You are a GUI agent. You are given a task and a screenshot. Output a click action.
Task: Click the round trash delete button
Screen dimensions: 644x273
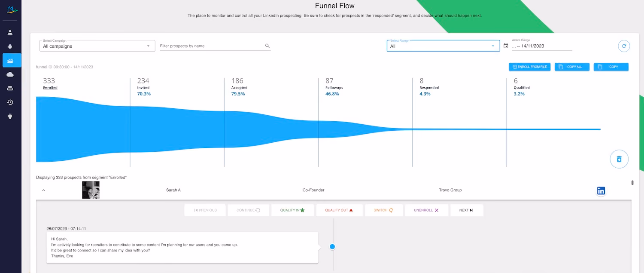pyautogui.click(x=619, y=159)
